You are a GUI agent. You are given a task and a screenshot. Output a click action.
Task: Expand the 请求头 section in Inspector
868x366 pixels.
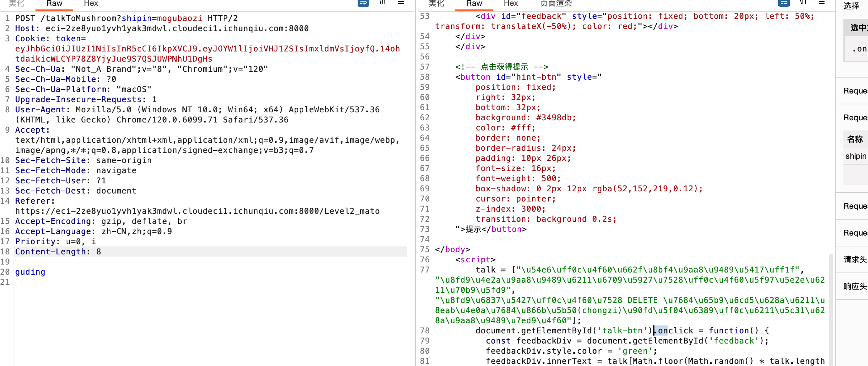855,259
